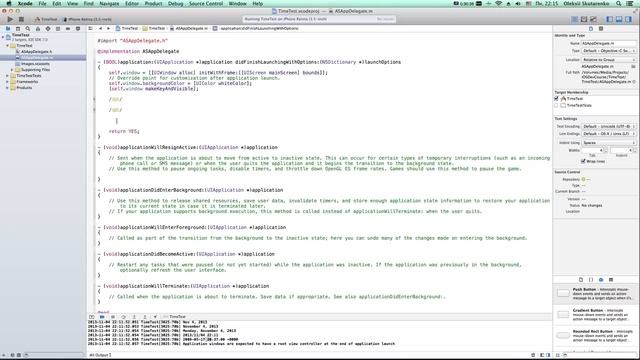Open the Line Endings dropdown
The width and height of the screenshot is (640, 360).
tap(609, 134)
